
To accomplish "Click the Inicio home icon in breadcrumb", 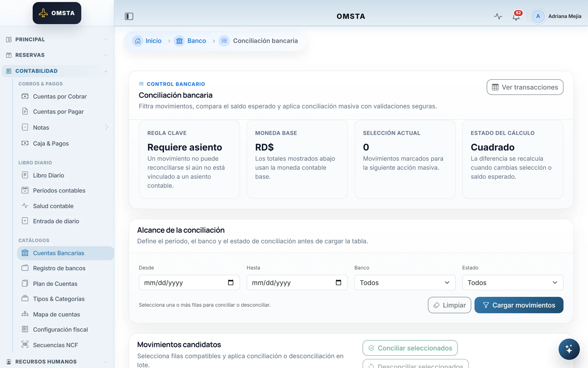I will [x=138, y=41].
